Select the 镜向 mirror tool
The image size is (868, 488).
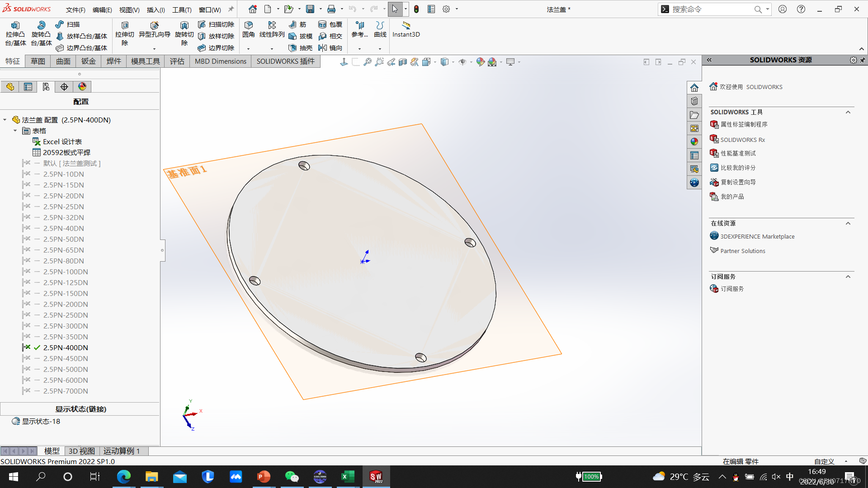331,48
